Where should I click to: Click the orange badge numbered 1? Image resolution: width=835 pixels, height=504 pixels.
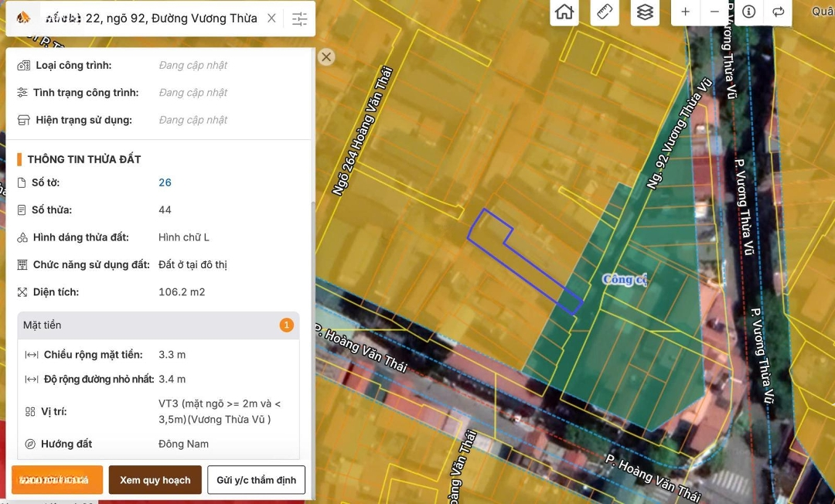pos(286,325)
